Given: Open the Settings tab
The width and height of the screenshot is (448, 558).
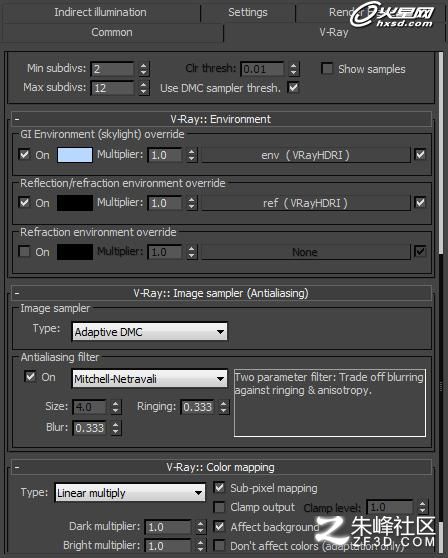Looking at the screenshot, I should 248,12.
